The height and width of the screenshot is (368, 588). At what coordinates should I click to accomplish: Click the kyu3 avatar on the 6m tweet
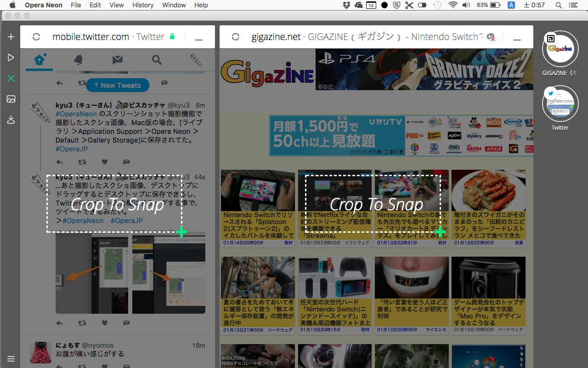pos(40,112)
